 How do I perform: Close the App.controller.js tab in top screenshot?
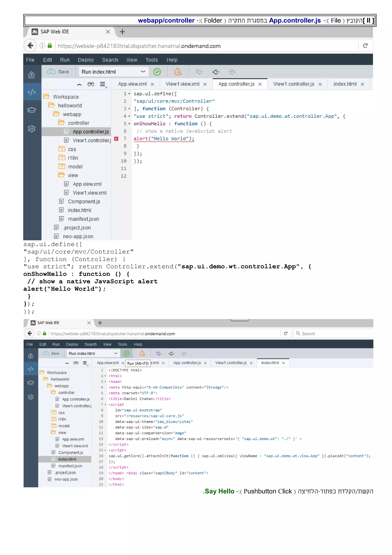coord(260,84)
